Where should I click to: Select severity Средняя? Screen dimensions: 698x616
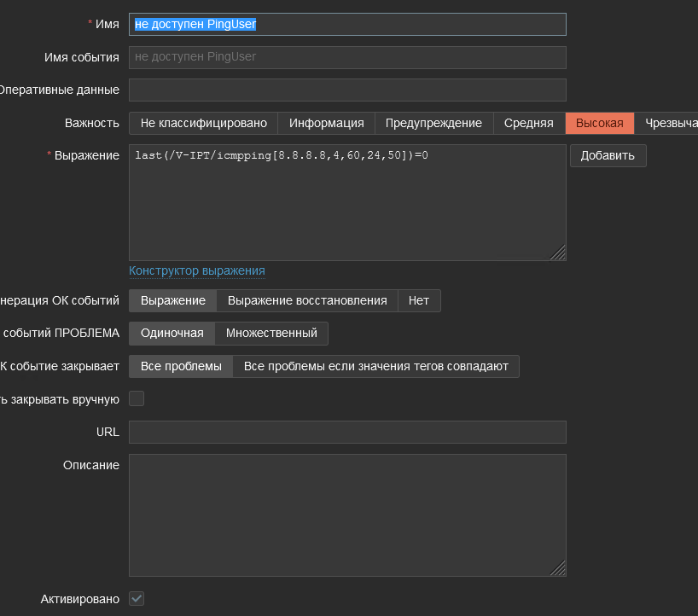point(529,124)
